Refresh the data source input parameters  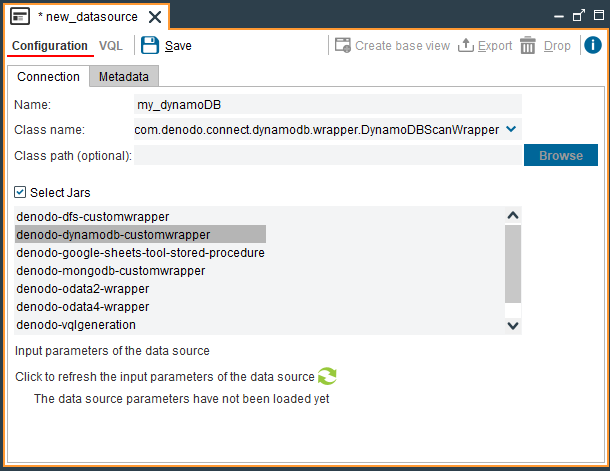coord(327,376)
